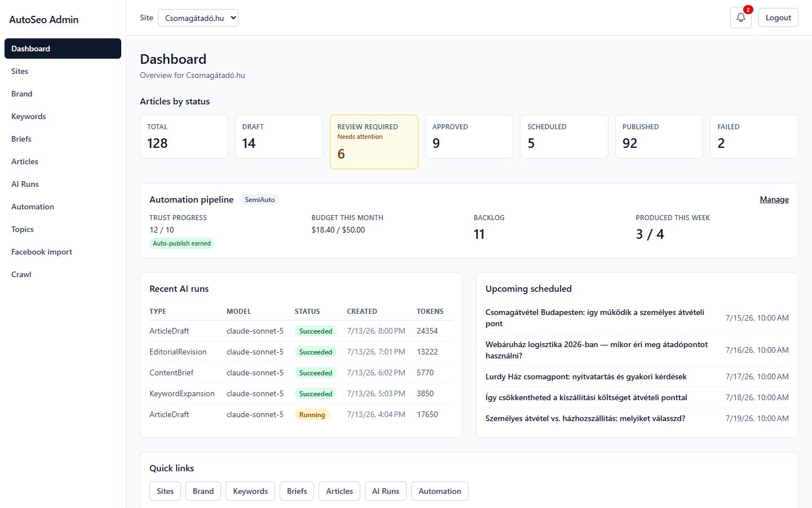Click the 7/15/26, 10:00 AM schedule date
Image resolution: width=812 pixels, height=508 pixels.
[757, 318]
